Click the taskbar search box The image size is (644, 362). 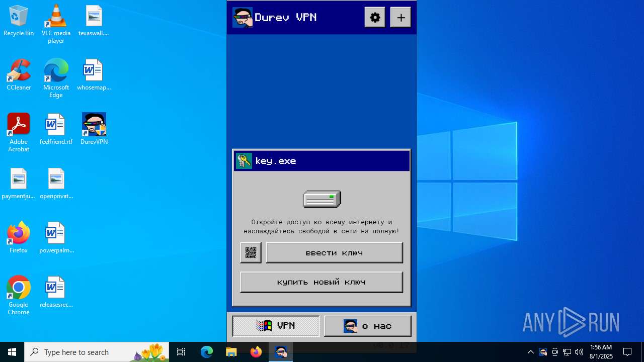click(97, 352)
